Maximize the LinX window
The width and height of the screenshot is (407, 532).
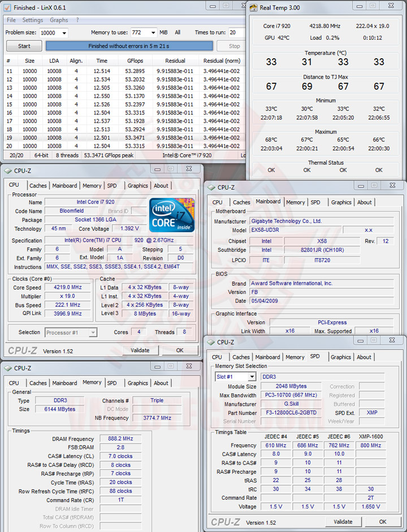click(x=226, y=6)
